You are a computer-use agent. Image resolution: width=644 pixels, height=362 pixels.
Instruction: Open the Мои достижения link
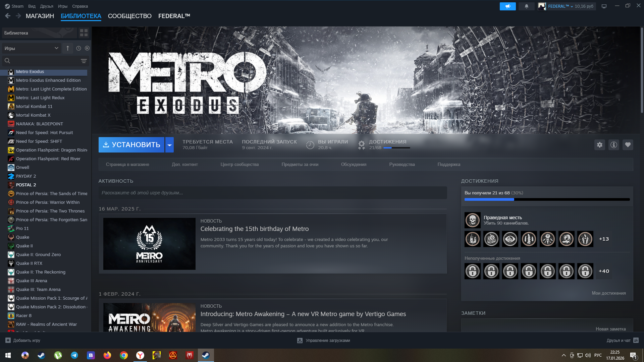tap(608, 293)
